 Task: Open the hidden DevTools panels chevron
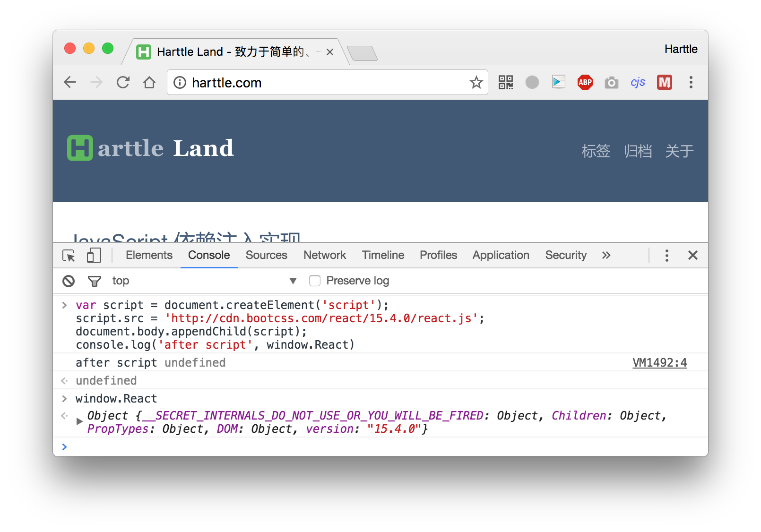pyautogui.click(x=606, y=255)
